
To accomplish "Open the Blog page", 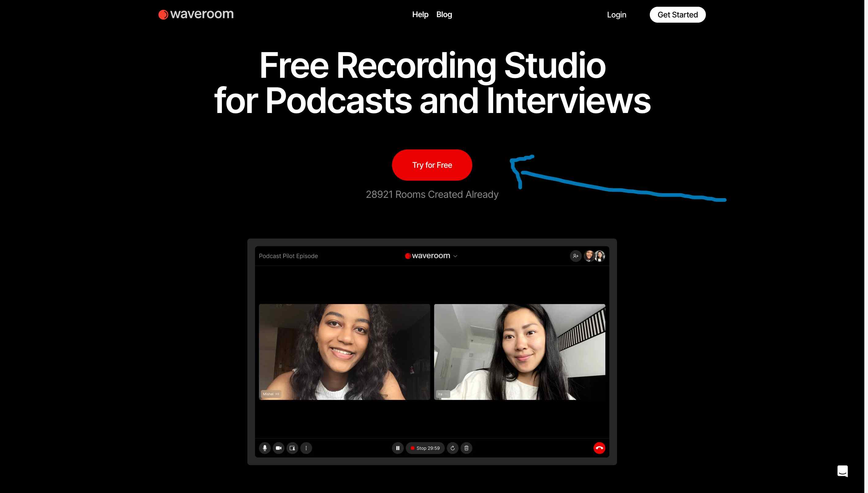I will coord(444,15).
